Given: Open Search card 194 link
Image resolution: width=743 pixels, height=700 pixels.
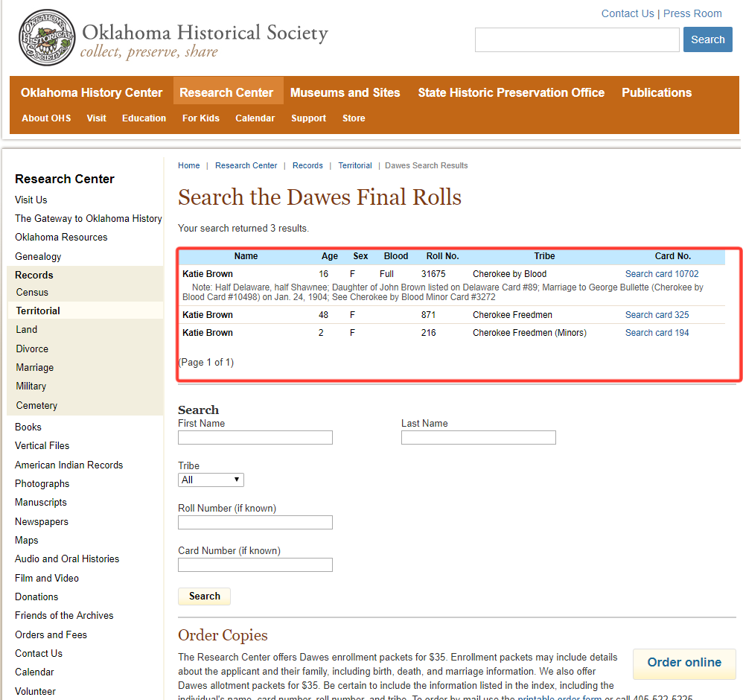Looking at the screenshot, I should (x=657, y=333).
